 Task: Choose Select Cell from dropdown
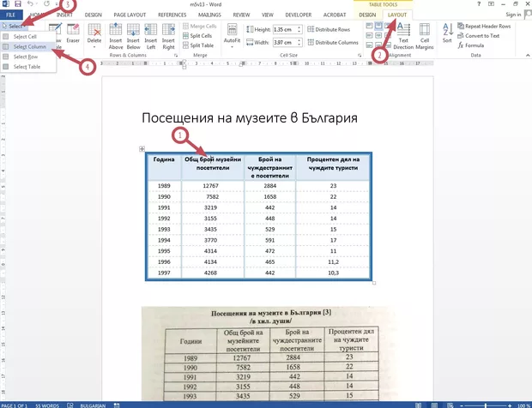click(27, 37)
